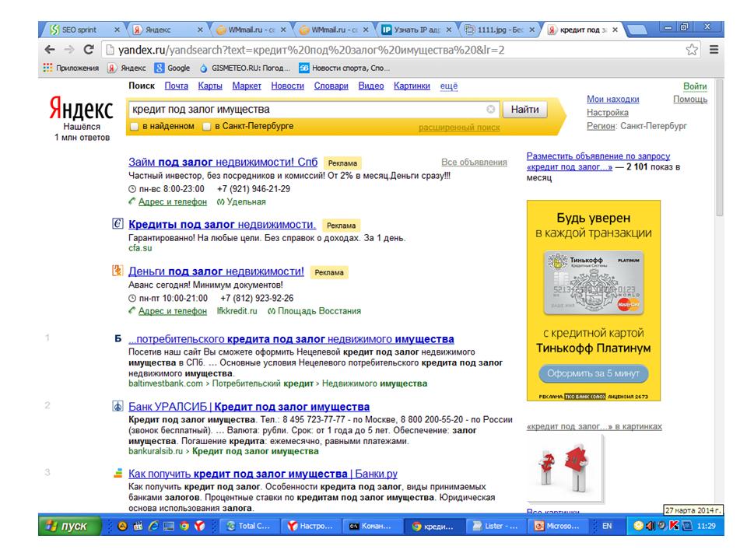The image size is (747, 560).
Task: Click the Банки.ру result favicon
Action: 117,474
